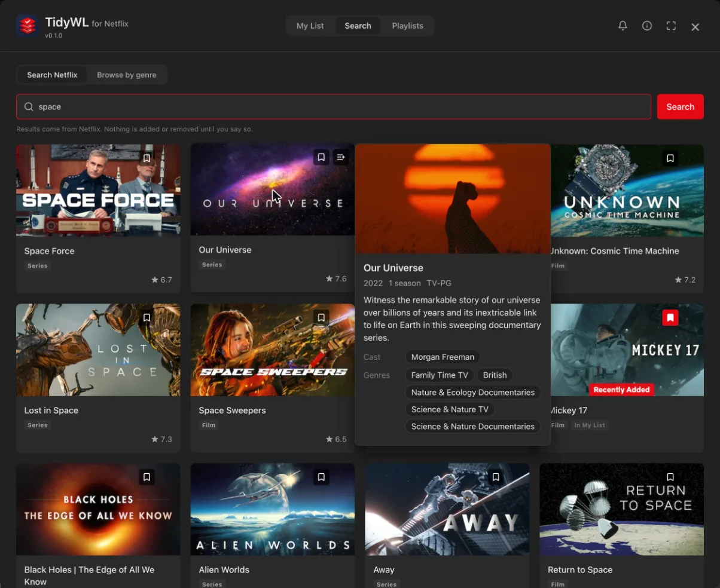Click the TV-PG rating in popup
Viewport: 720px width, 588px height.
pyautogui.click(x=439, y=283)
